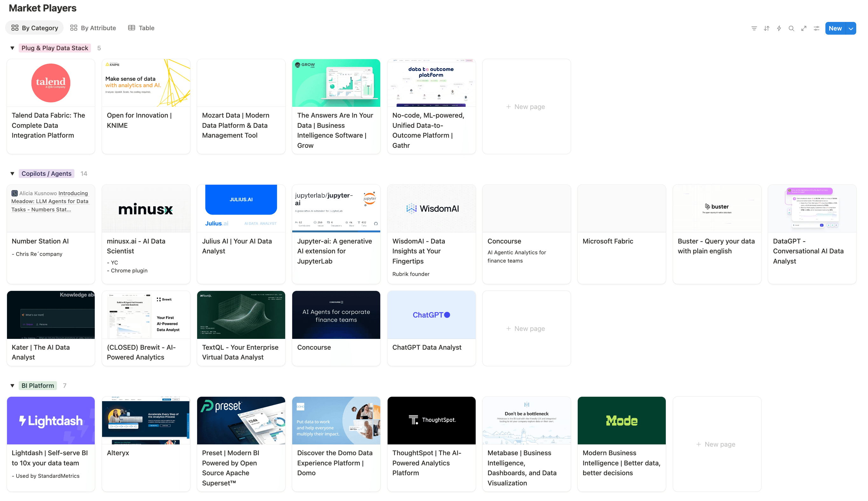Screen dimensions: 868x501
Task: Open ChatGPT Data Analyst title
Action: [427, 347]
